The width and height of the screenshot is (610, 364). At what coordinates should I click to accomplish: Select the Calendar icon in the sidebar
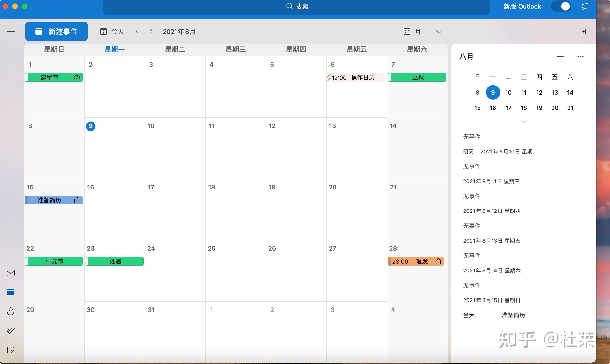coord(11,292)
